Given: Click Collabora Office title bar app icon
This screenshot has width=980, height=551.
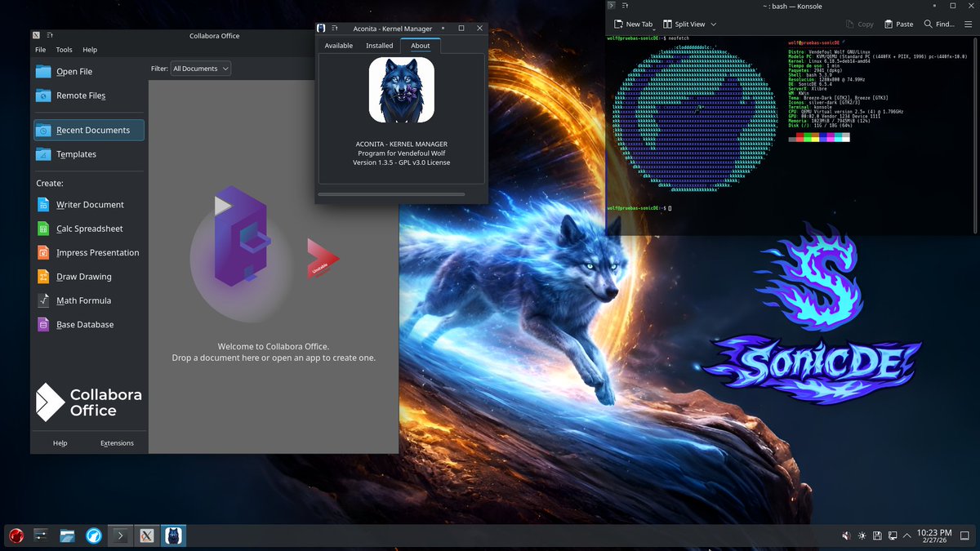Looking at the screenshot, I should [37, 36].
